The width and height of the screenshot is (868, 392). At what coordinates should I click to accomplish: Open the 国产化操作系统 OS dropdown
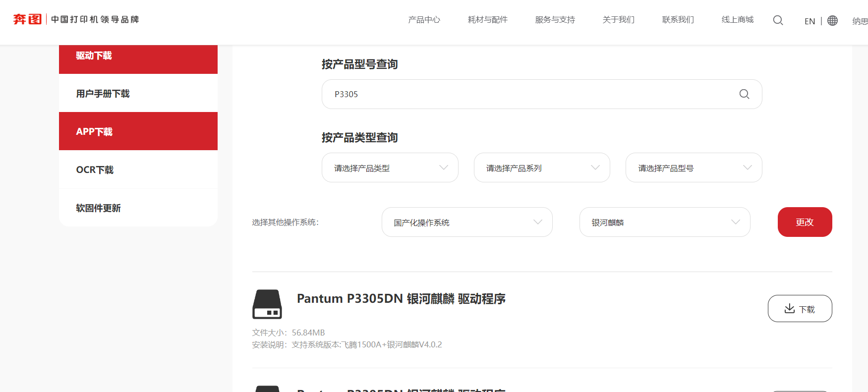(x=467, y=222)
